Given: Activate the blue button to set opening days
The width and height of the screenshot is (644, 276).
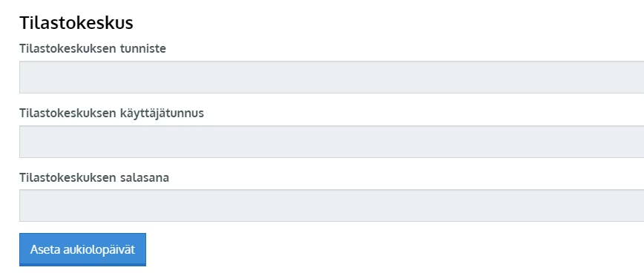Looking at the screenshot, I should click(x=82, y=249).
